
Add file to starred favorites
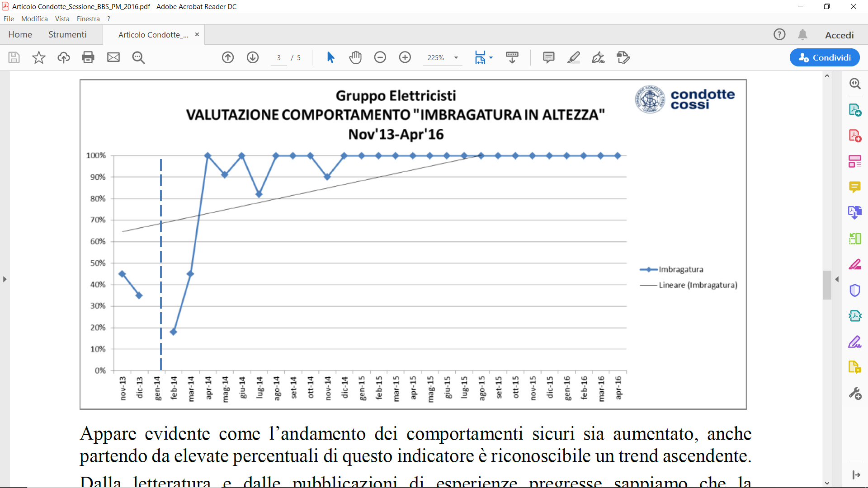(x=39, y=57)
